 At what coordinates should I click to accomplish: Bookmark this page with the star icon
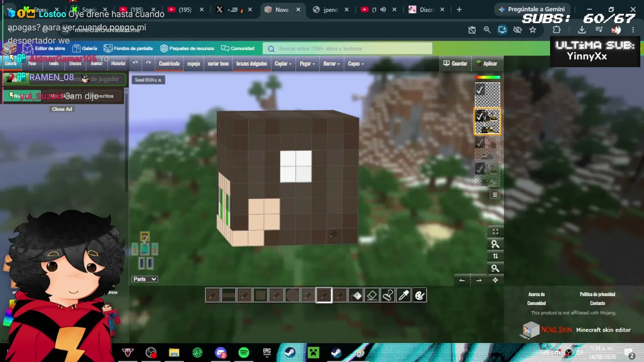[533, 30]
